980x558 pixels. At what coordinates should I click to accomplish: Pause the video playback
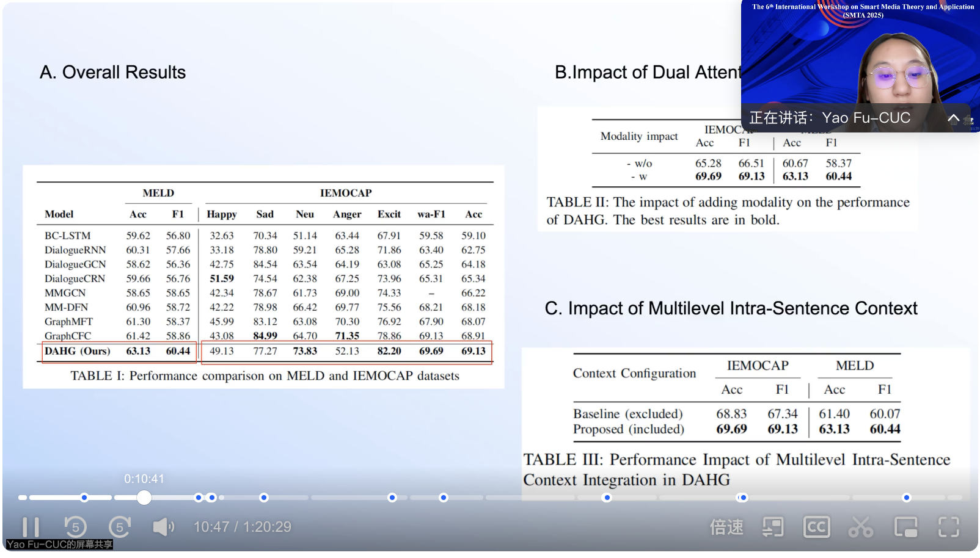click(31, 527)
